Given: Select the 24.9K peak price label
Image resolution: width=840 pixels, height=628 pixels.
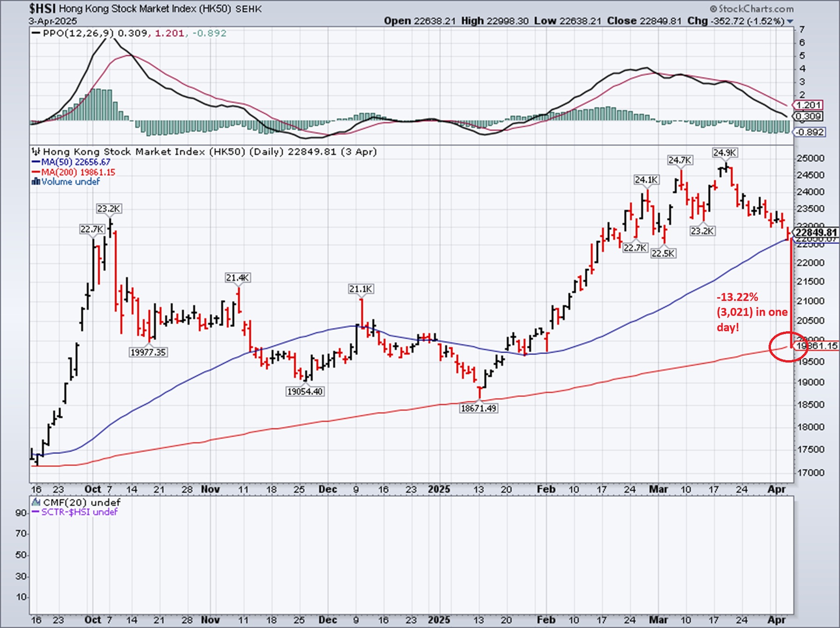Looking at the screenshot, I should pyautogui.click(x=724, y=153).
